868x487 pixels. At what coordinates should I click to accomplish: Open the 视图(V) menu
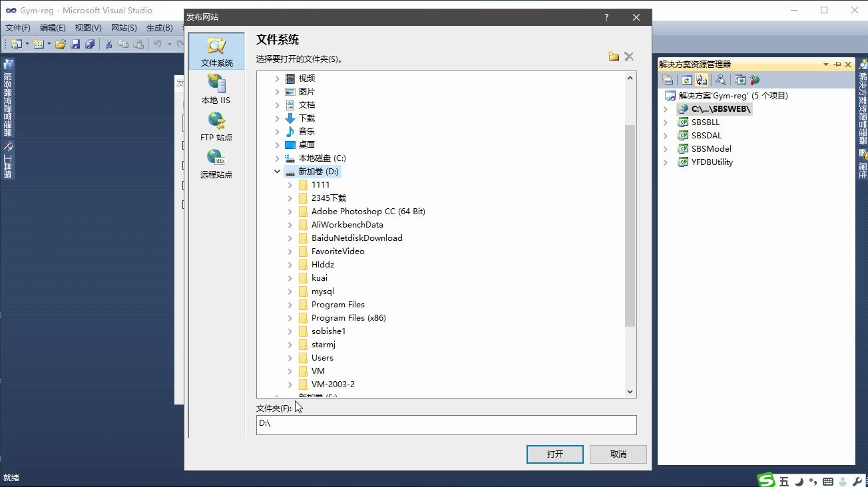click(88, 28)
